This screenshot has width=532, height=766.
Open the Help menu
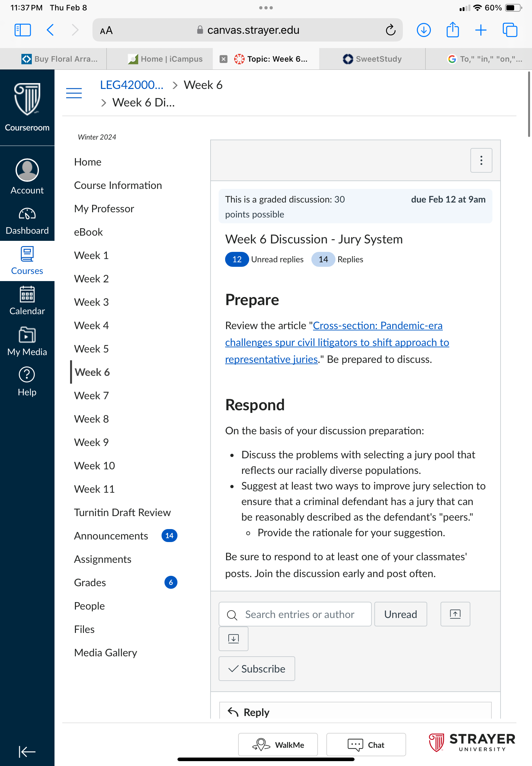[x=27, y=382]
